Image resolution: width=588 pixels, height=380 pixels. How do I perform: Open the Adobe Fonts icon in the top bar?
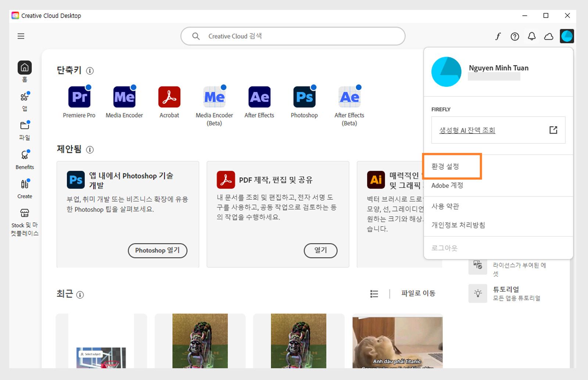[x=498, y=36]
